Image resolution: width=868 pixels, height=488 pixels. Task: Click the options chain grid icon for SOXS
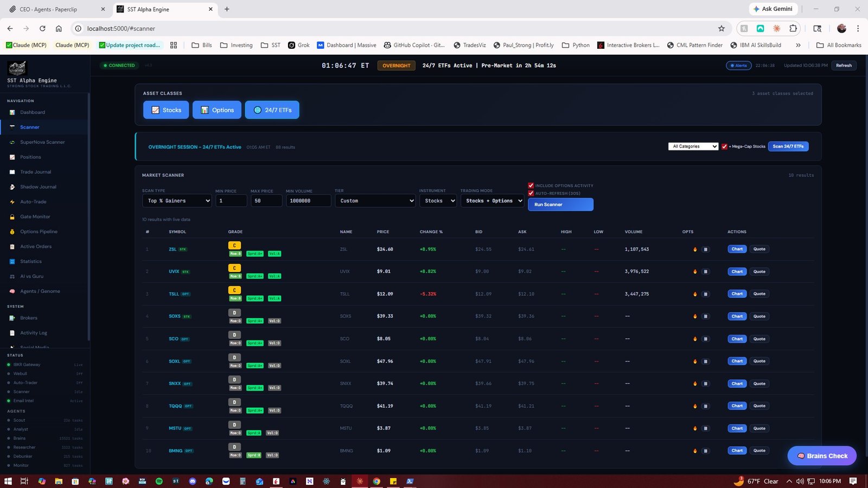(705, 316)
